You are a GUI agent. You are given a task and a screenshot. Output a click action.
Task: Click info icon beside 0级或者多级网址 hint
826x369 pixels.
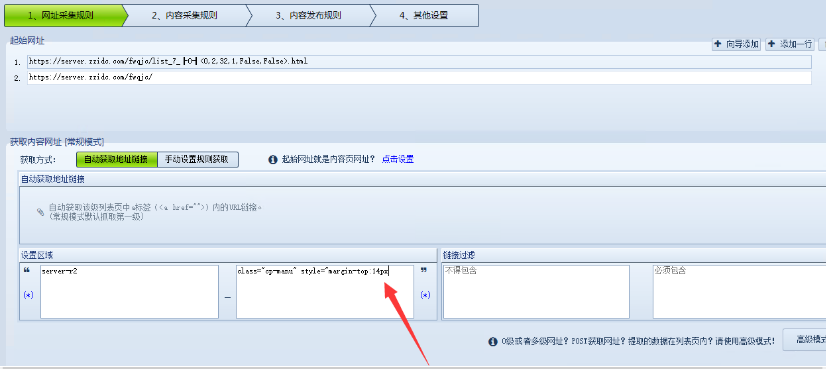(x=493, y=342)
